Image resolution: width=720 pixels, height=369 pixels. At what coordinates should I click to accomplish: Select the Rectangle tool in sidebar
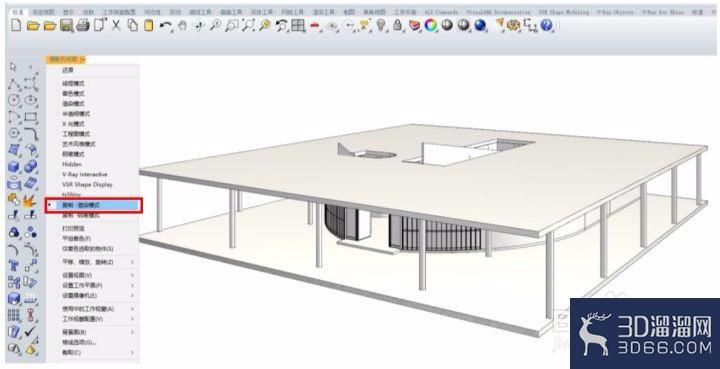click(x=31, y=117)
